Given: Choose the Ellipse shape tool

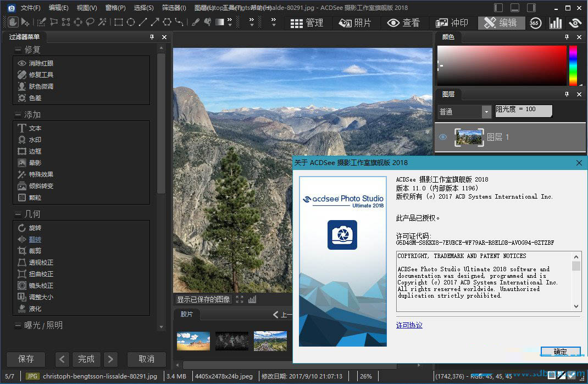Looking at the screenshot, I should [x=131, y=22].
